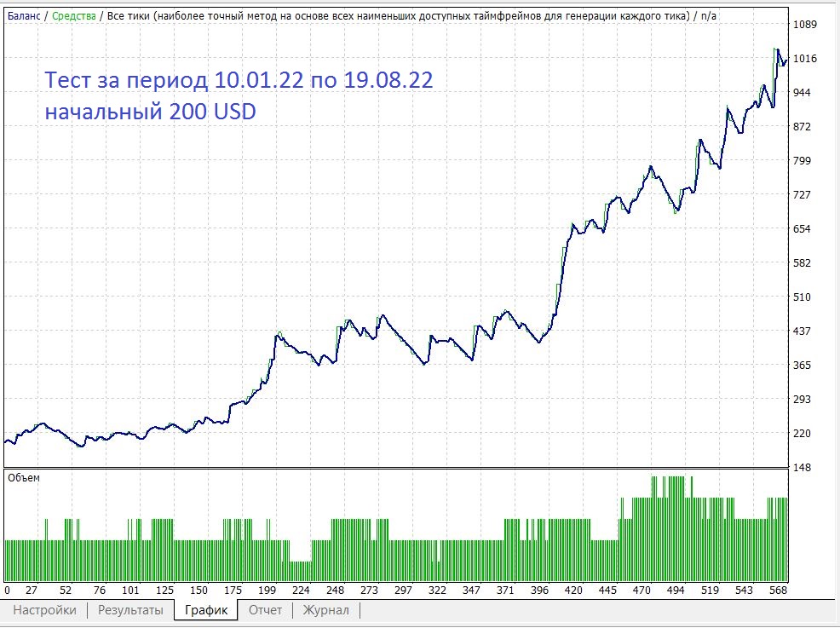Click trade number 248 on bottom axis
The image size is (840, 628).
pos(336,590)
